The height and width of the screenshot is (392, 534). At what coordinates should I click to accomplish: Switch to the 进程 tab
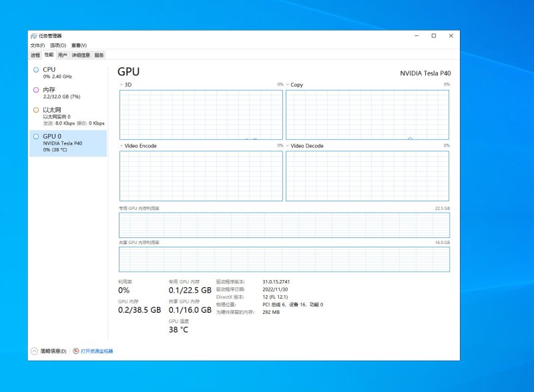click(x=35, y=55)
